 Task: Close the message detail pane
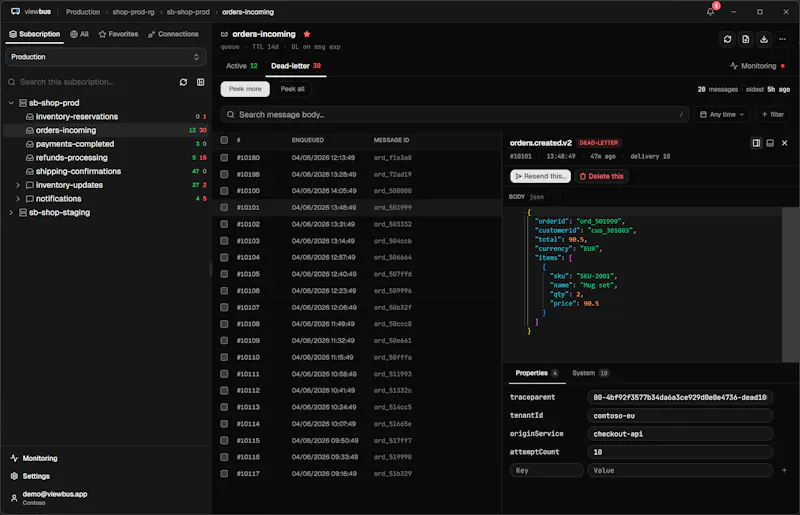coord(785,143)
